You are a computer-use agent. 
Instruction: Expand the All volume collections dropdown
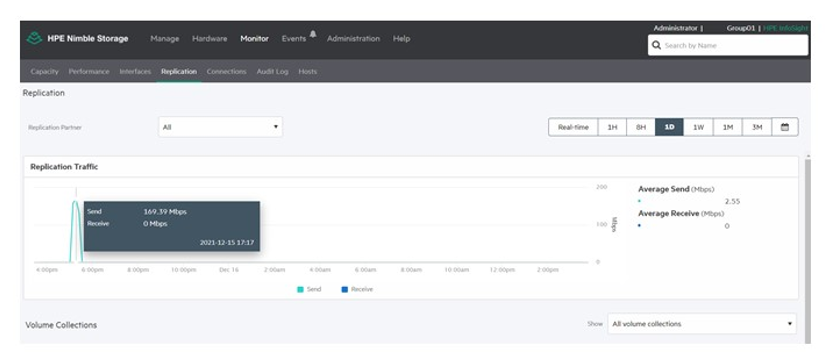coord(701,324)
